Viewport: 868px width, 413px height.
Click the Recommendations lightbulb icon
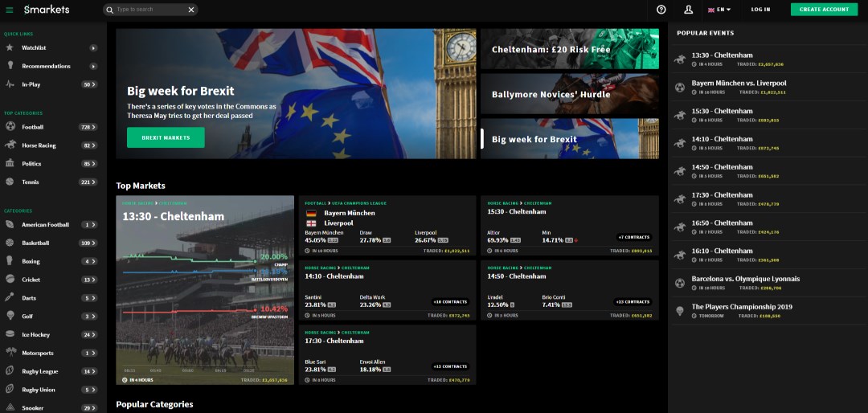[x=10, y=66]
